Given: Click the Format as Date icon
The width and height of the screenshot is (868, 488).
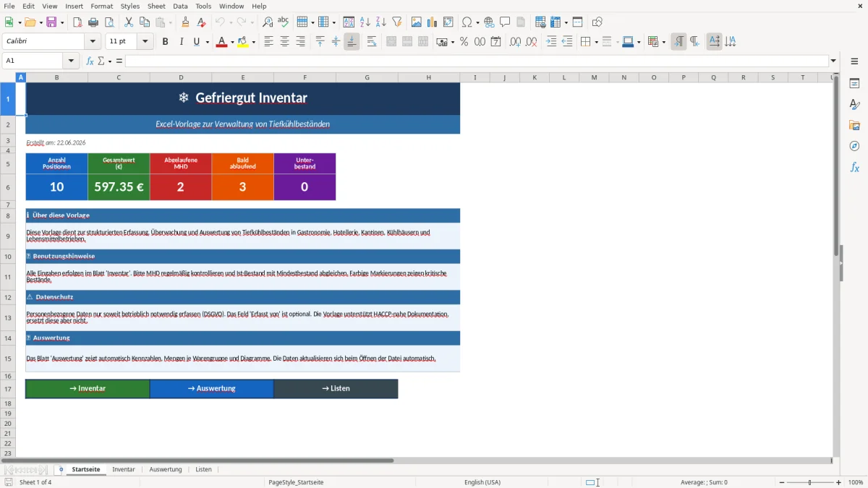Looking at the screenshot, I should (x=496, y=42).
